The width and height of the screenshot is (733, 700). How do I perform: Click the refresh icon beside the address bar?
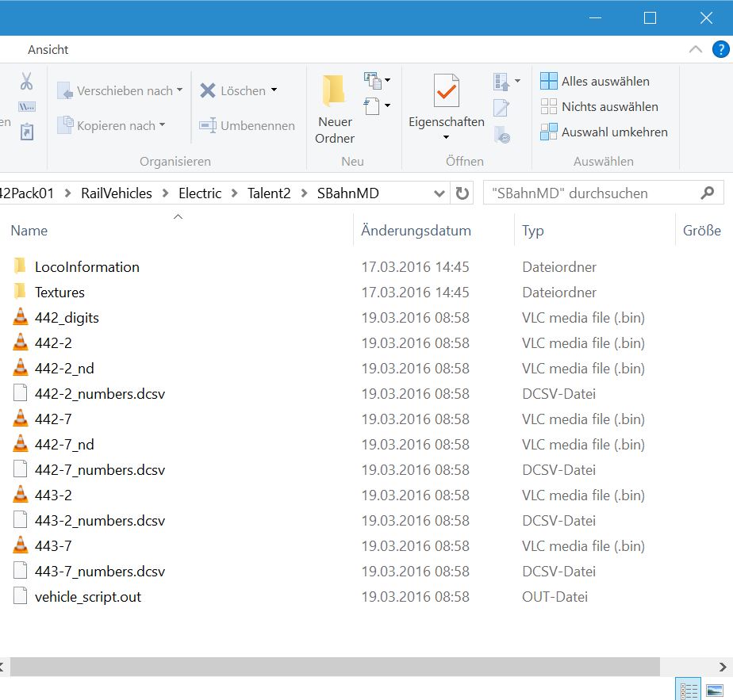[x=462, y=193]
